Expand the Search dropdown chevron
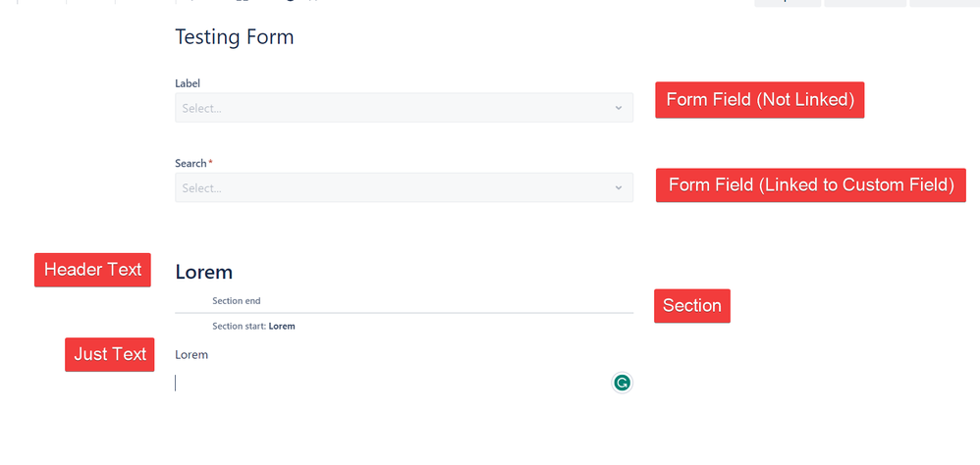The width and height of the screenshot is (980, 465). (619, 187)
